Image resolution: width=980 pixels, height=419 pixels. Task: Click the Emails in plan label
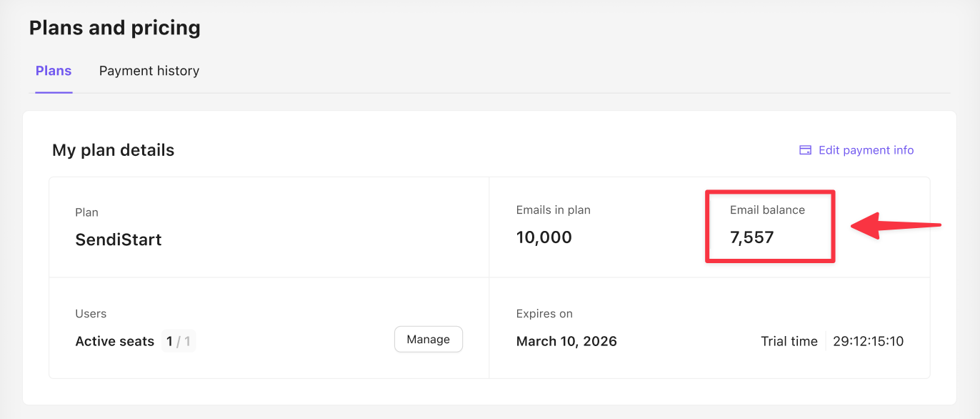tap(553, 210)
